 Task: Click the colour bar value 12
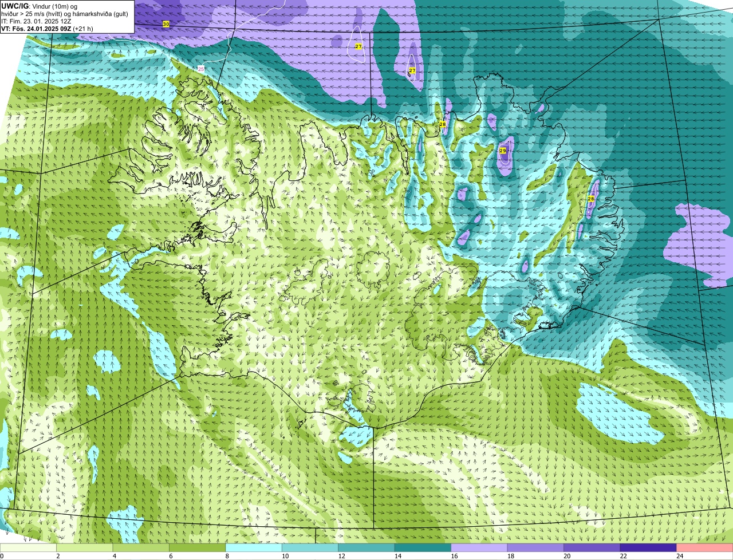(341, 556)
